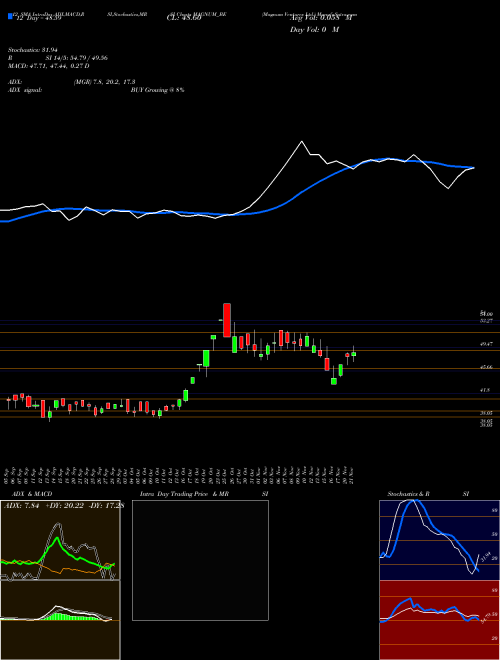Click the empty intraday trading price chart box

(200, 560)
